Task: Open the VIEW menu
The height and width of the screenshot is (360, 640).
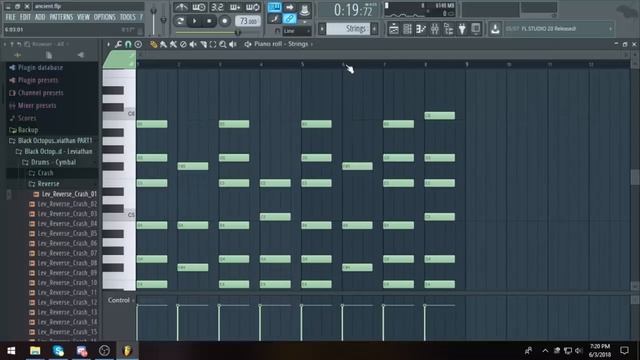Action: (83, 17)
